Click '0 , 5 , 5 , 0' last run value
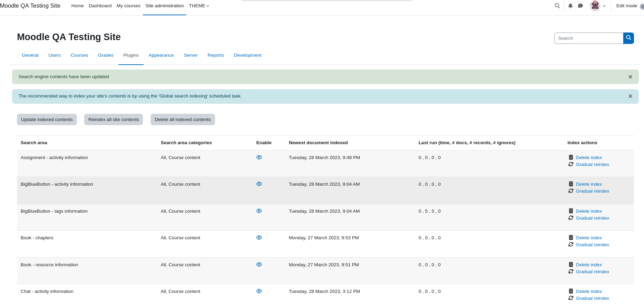Screen dimensions: 644x305 coord(430,211)
